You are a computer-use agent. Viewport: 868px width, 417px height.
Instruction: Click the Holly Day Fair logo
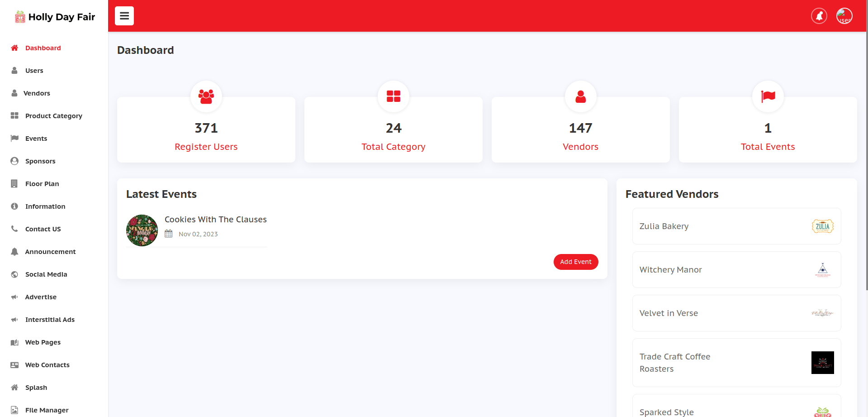tap(54, 17)
